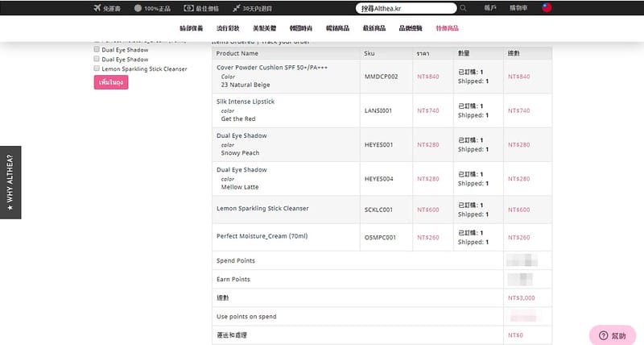Click Perfect Moisture_Cream (70ml) product name
The image size is (644, 345).
pyautogui.click(x=262, y=236)
